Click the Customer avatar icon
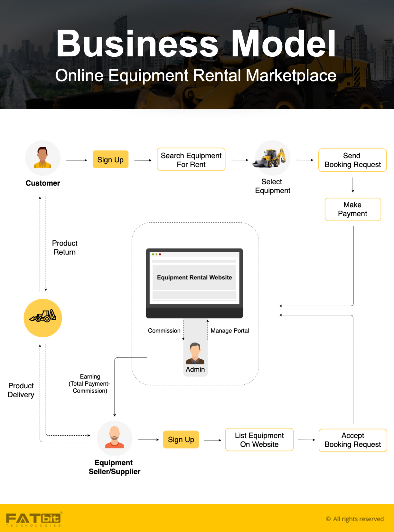394x532 pixels. pos(43,158)
